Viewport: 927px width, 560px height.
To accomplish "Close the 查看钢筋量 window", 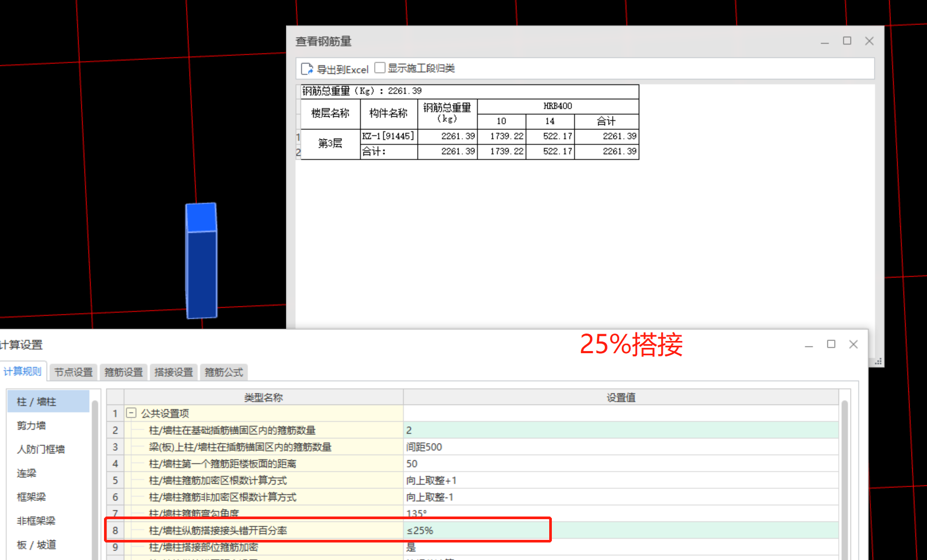I will click(869, 41).
